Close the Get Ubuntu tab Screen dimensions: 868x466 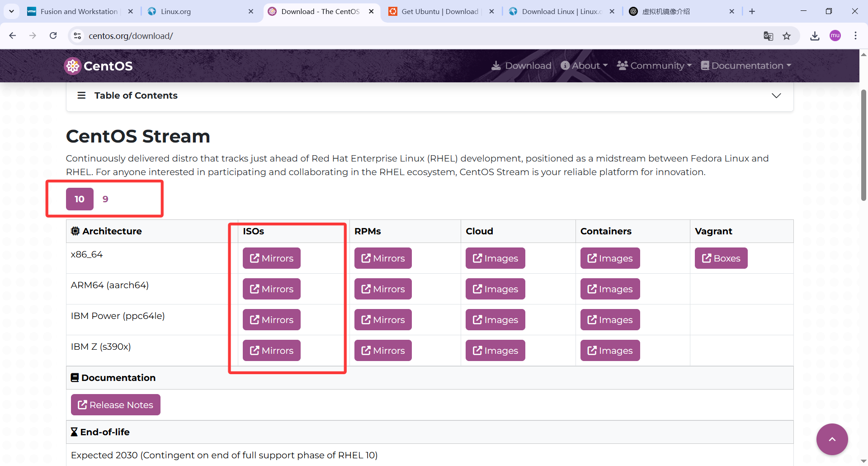point(492,11)
